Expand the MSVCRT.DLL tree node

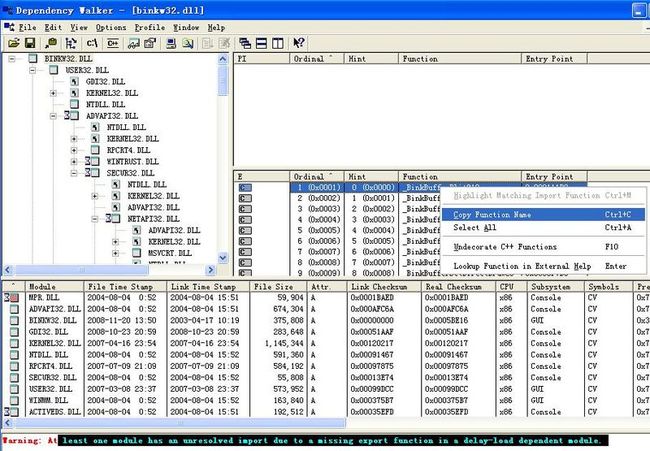115,253
